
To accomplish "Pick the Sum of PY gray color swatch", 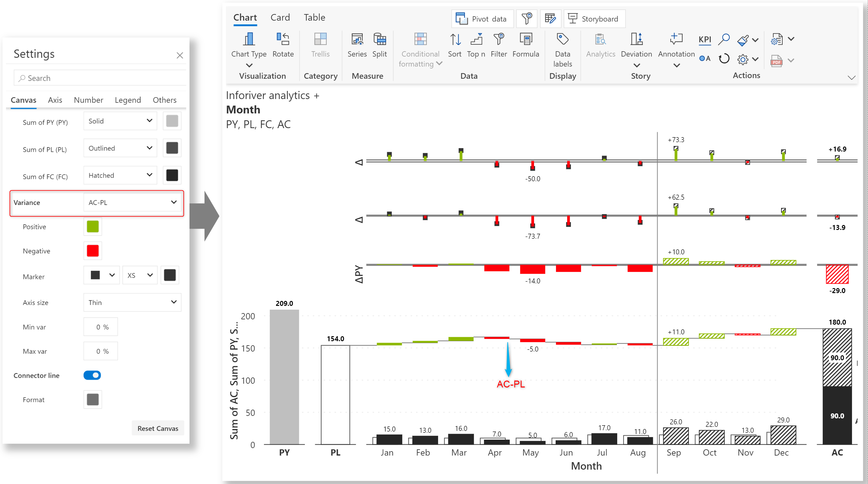I will pos(172,121).
